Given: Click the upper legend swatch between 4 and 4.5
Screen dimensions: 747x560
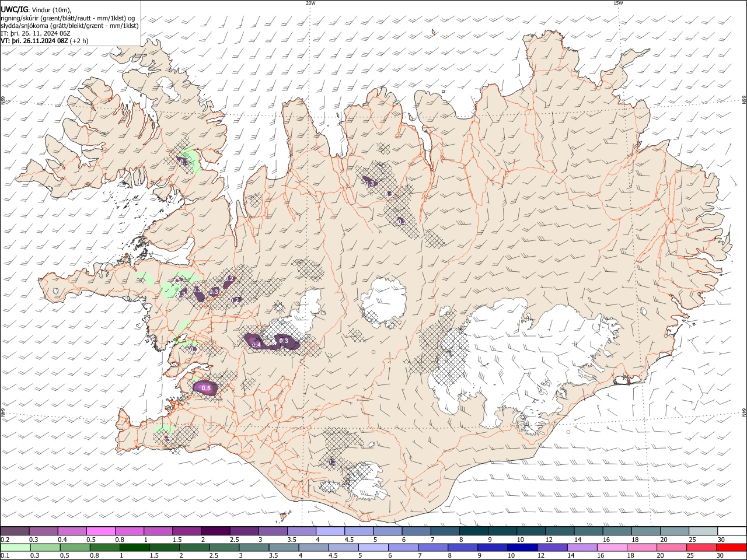Looking at the screenshot, I should (x=330, y=531).
